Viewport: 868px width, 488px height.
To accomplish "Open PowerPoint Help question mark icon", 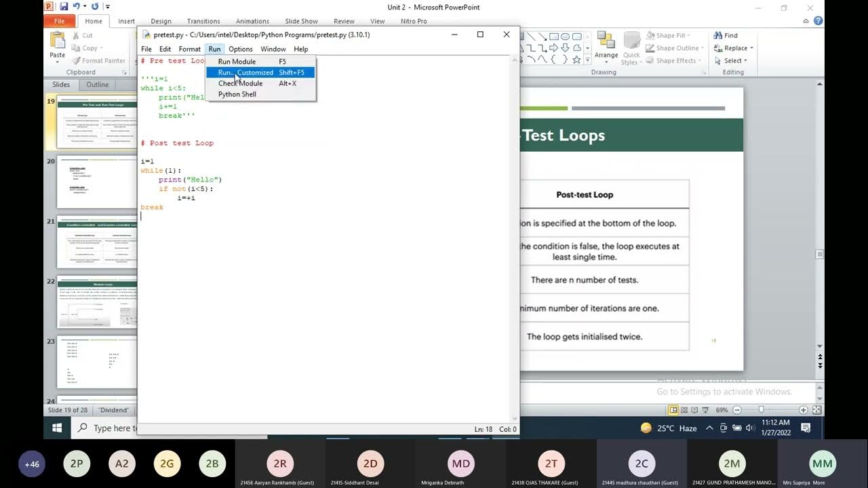I will (818, 21).
